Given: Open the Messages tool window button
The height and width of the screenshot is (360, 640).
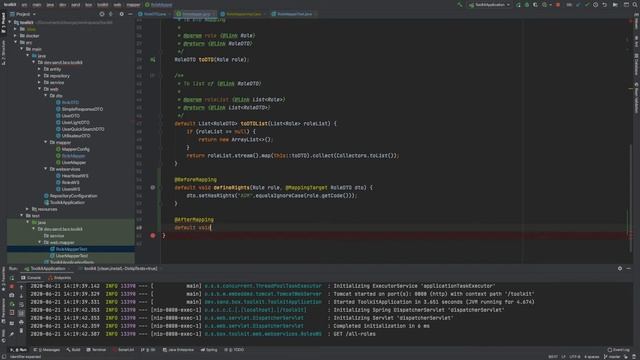Looking at the screenshot, I should tap(46, 350).
